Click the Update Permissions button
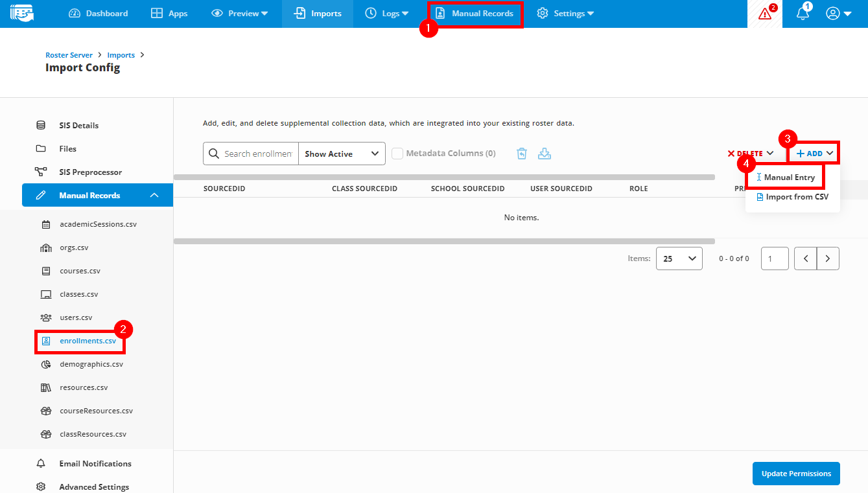The height and width of the screenshot is (493, 868). click(796, 474)
